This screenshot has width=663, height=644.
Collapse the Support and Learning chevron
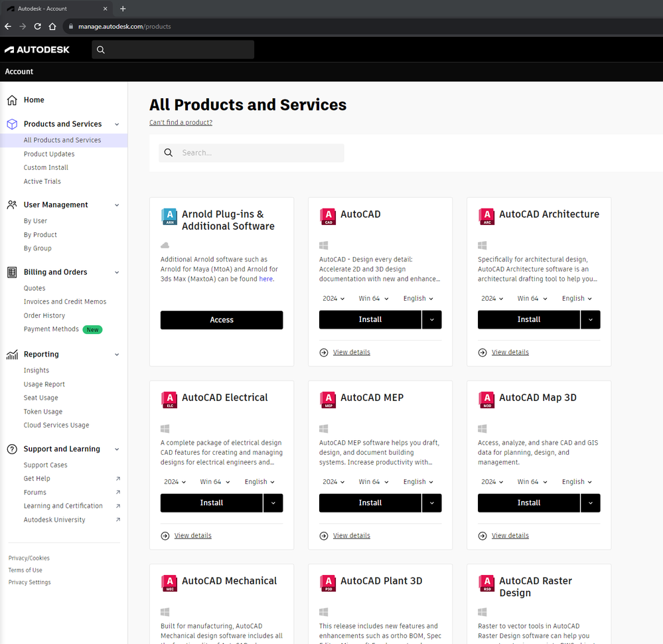click(x=117, y=449)
